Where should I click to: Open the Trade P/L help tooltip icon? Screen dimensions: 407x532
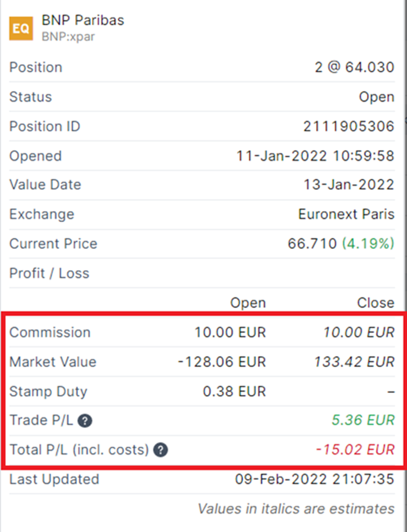(85, 421)
